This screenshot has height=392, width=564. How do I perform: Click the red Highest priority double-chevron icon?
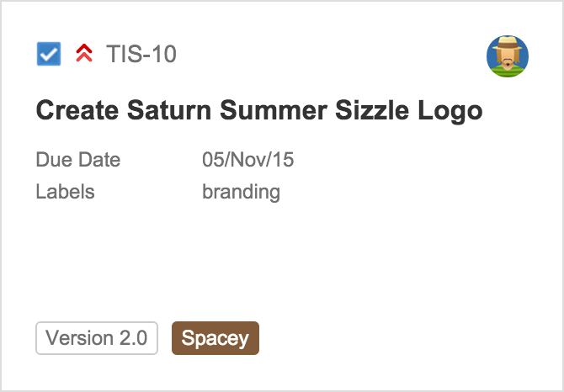click(x=84, y=53)
